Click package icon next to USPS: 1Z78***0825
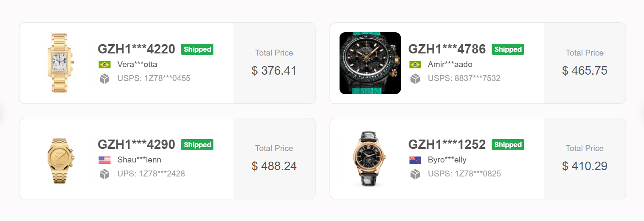This screenshot has height=221, width=644. (x=415, y=174)
